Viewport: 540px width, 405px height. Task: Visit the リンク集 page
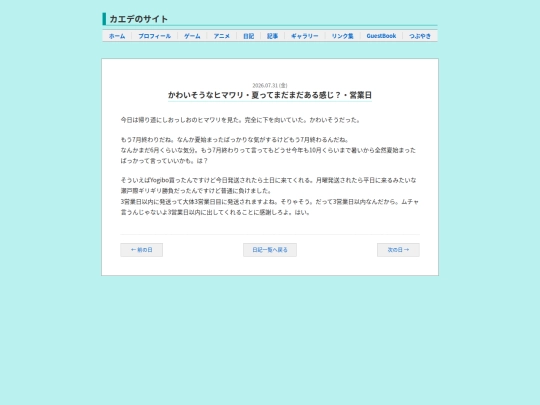(343, 36)
